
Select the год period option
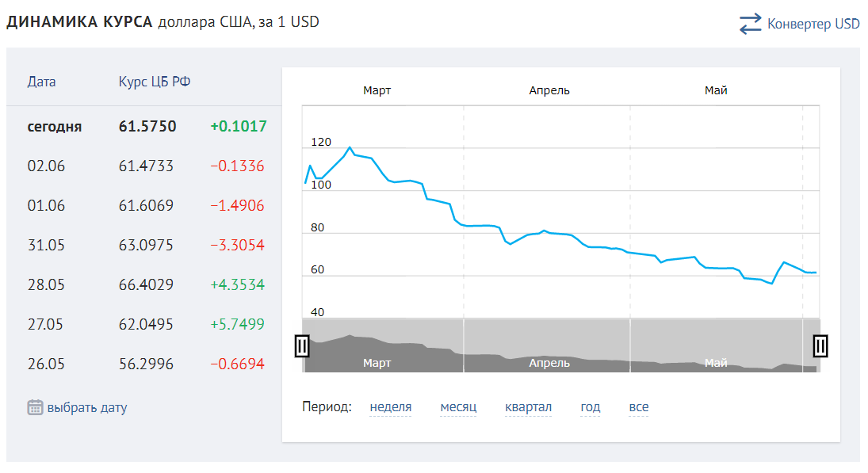coord(591,407)
